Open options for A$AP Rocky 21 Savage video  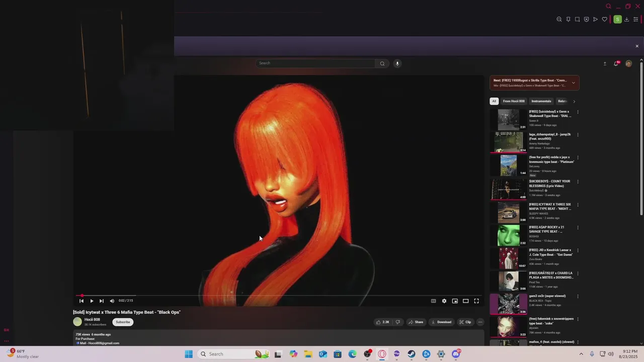[578, 227]
